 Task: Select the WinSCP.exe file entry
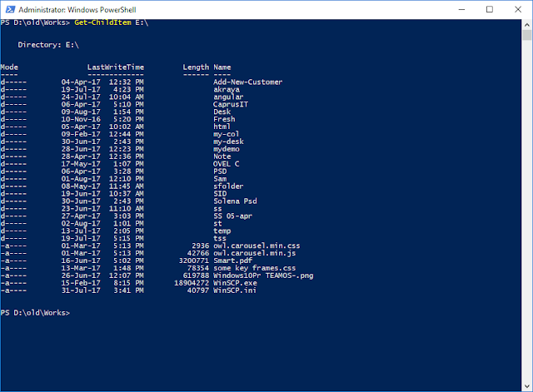[x=234, y=282]
